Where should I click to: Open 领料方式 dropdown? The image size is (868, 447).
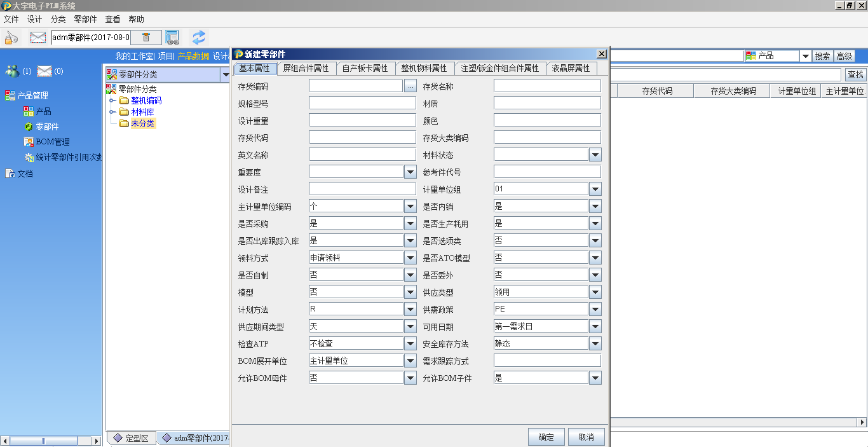coord(410,258)
